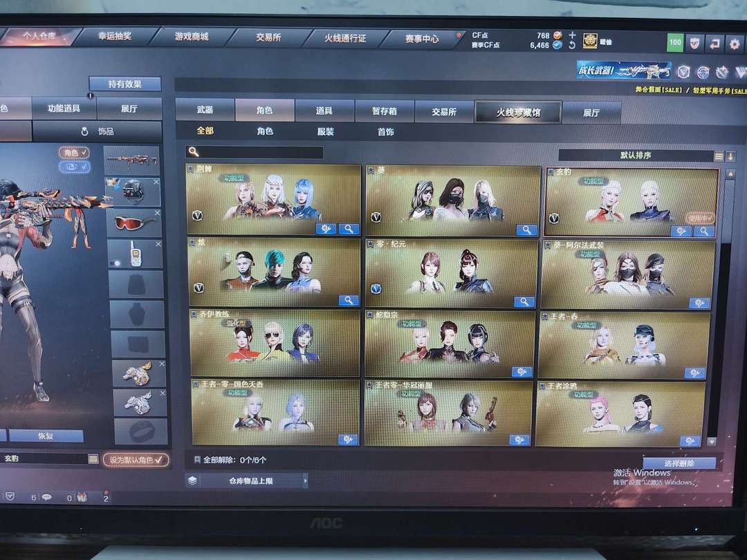This screenshot has width=747, height=560.
Task: Click the plus icon beside CF点 balance
Action: 572,35
